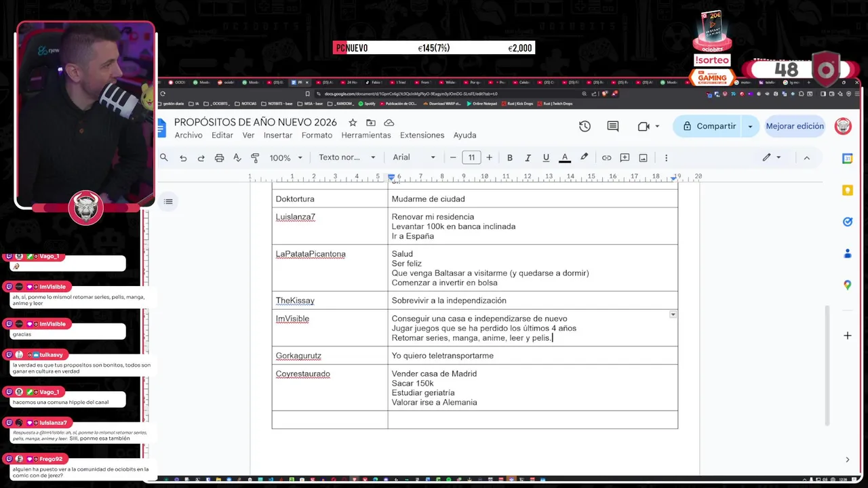The height and width of the screenshot is (488, 868).
Task: Increase font size with plus button
Action: pos(490,158)
